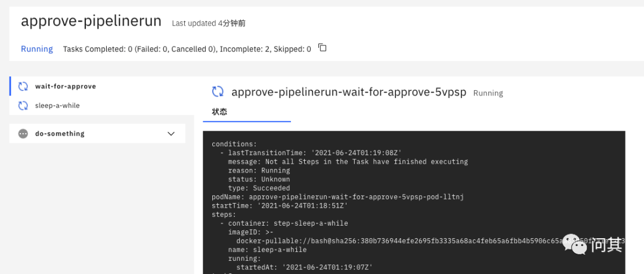Expand the do-something task chevron
The height and width of the screenshot is (274, 644).
click(x=171, y=134)
